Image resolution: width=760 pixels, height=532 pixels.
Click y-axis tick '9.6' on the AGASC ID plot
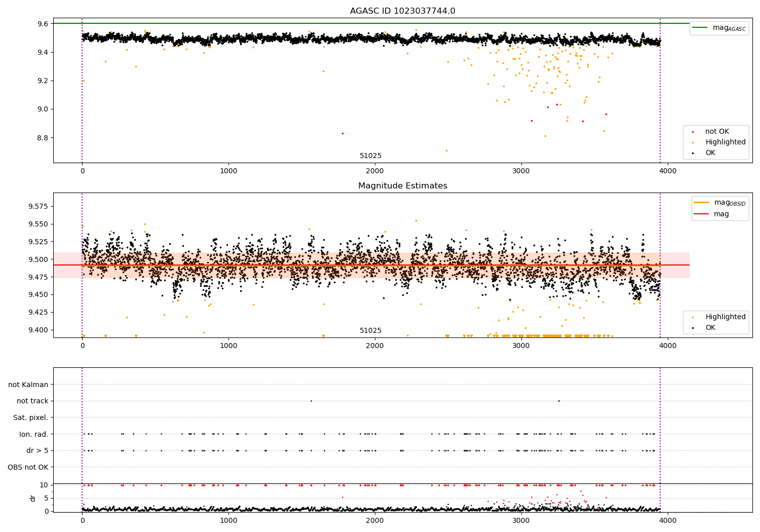pos(43,24)
